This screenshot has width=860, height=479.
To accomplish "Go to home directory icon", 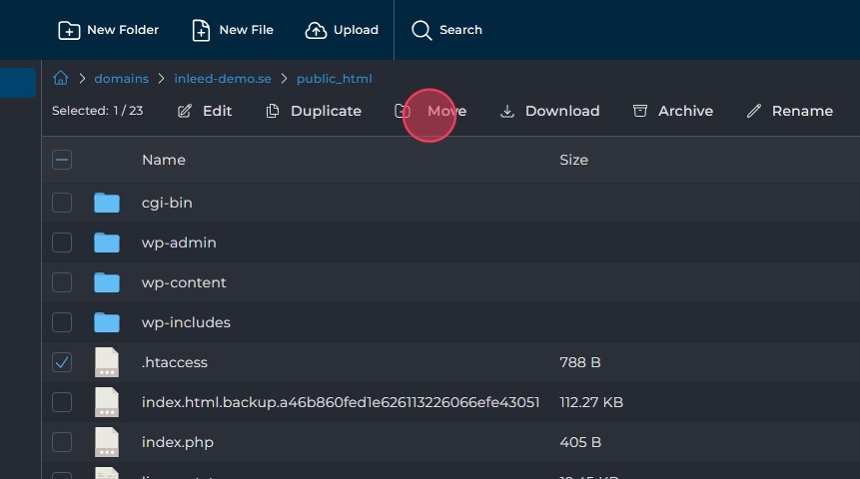I will pos(61,78).
